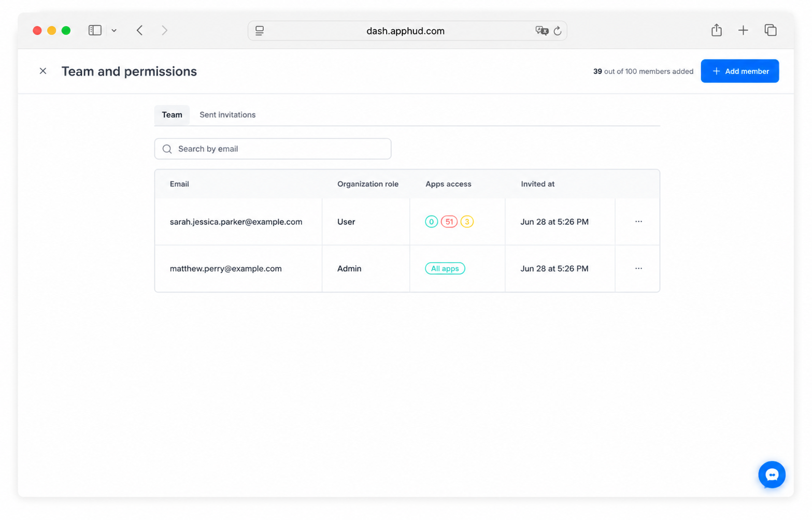Screen dimensions: 812x520
Task: Switch to the Team tab
Action: click(x=172, y=114)
